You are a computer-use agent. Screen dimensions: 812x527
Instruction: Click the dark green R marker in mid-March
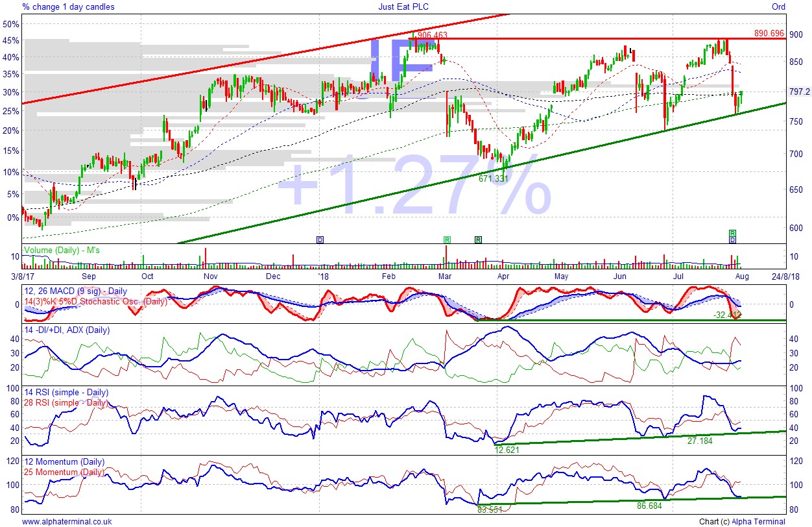[478, 239]
